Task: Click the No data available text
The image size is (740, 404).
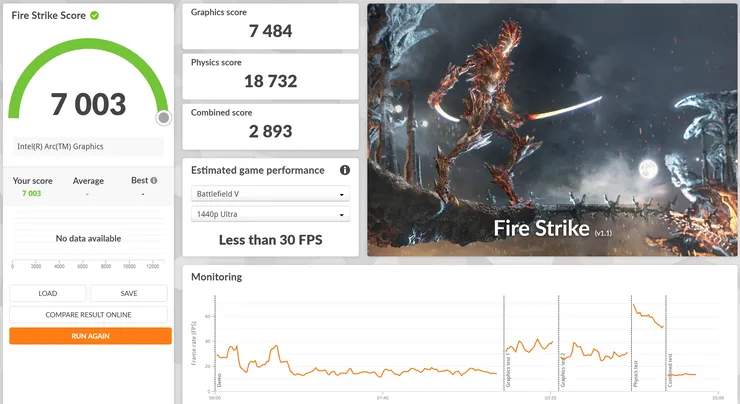Action: (x=88, y=238)
